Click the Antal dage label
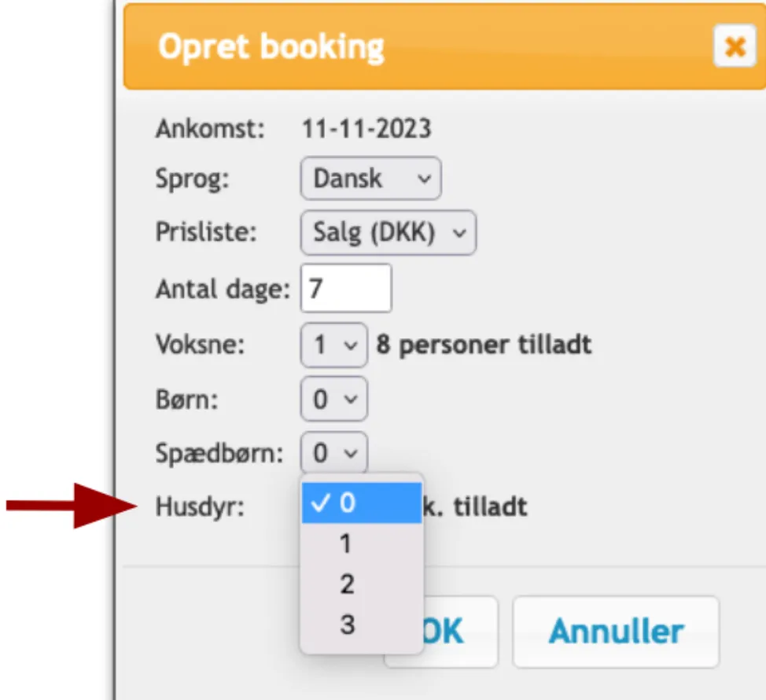The height and width of the screenshot is (700, 766). 223,289
